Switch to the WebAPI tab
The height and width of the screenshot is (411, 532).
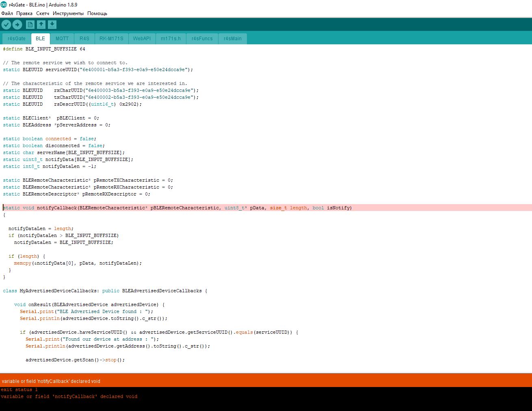coord(142,39)
